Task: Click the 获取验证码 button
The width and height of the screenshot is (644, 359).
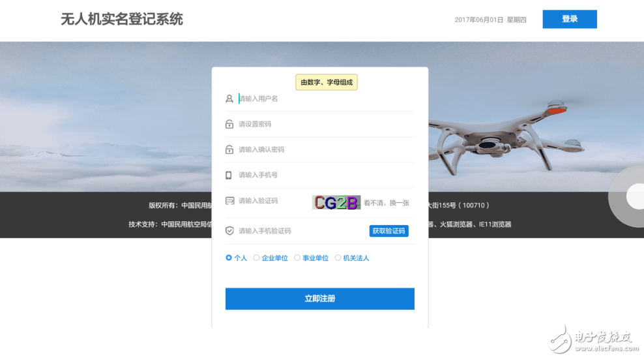Action: [x=388, y=230]
